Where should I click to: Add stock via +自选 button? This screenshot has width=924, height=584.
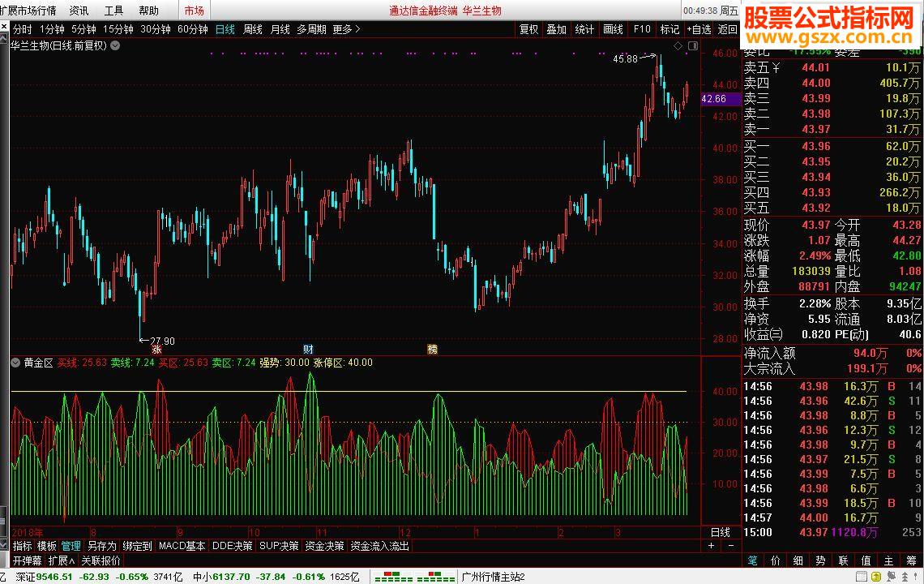point(699,29)
